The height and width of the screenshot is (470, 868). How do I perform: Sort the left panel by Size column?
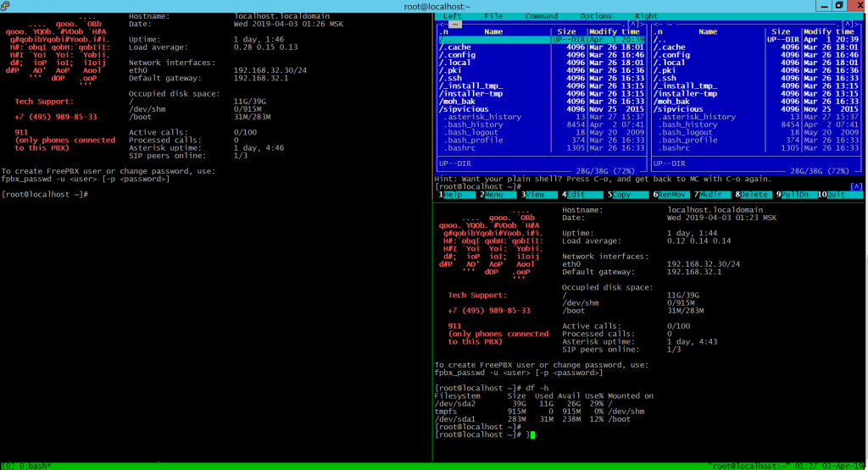[x=565, y=31]
